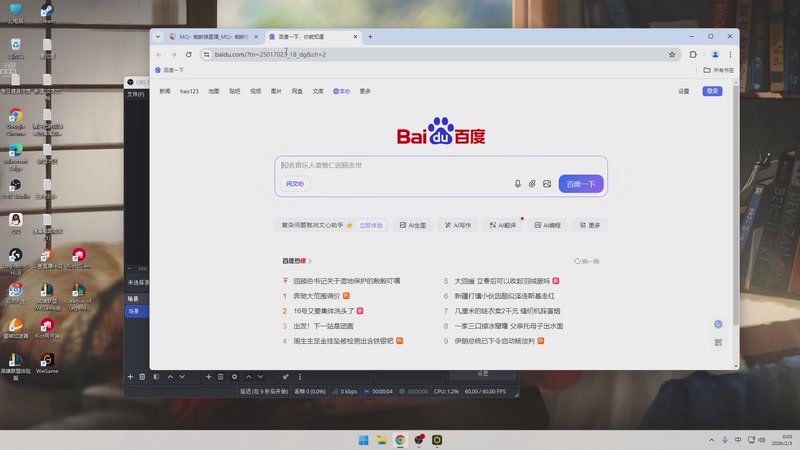
Task: Open Chrome three-dot menu
Action: point(730,55)
